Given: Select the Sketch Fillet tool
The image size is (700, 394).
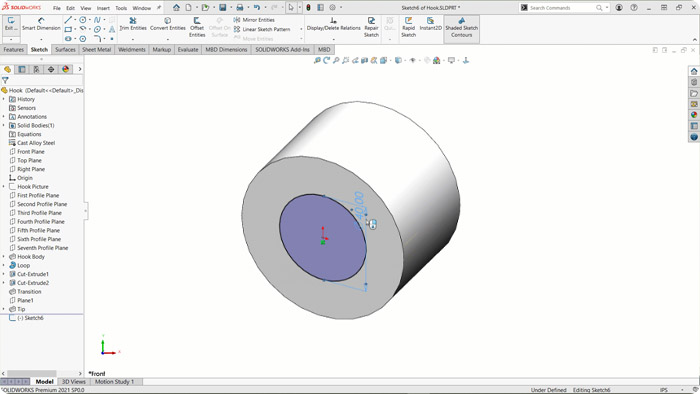Looking at the screenshot, I should [97, 39].
